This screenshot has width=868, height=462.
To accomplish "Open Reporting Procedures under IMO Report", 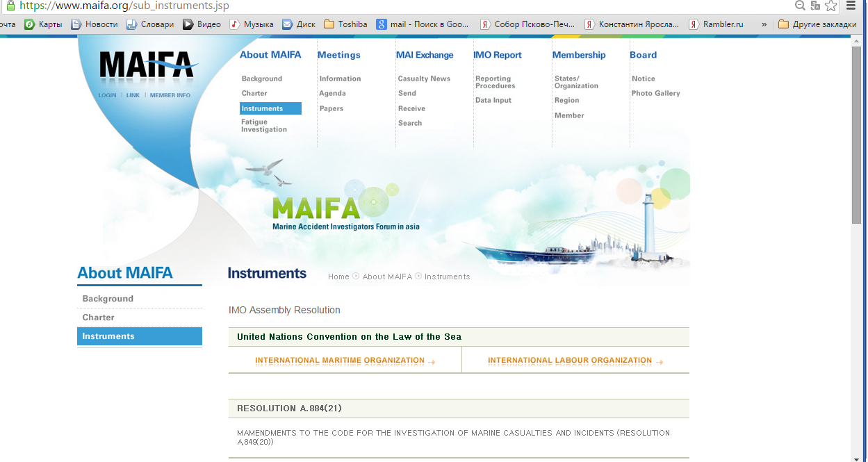I will pyautogui.click(x=496, y=82).
